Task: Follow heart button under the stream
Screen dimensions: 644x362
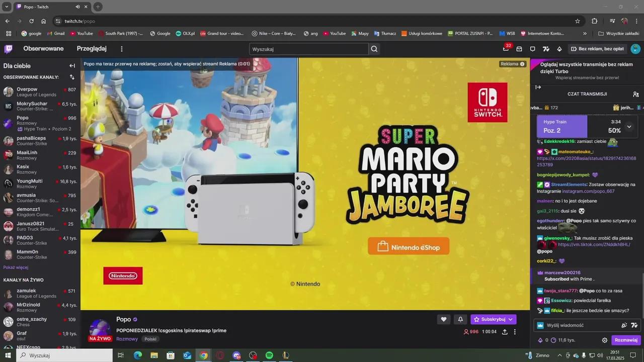Action: pos(443,319)
